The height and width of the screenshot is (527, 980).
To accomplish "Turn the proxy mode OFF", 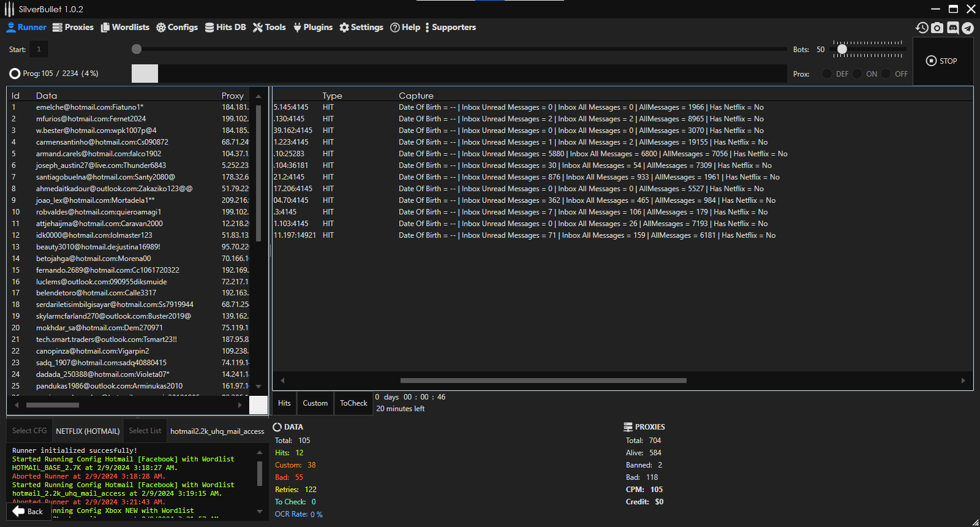I will [x=886, y=74].
